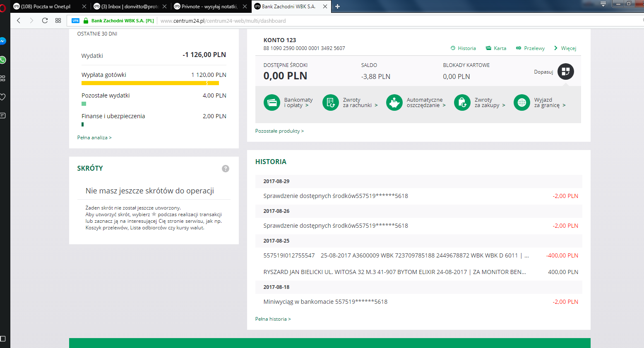The height and width of the screenshot is (348, 644).
Task: Open the Miniwyciąg w bankomacie transaction
Action: point(419,302)
